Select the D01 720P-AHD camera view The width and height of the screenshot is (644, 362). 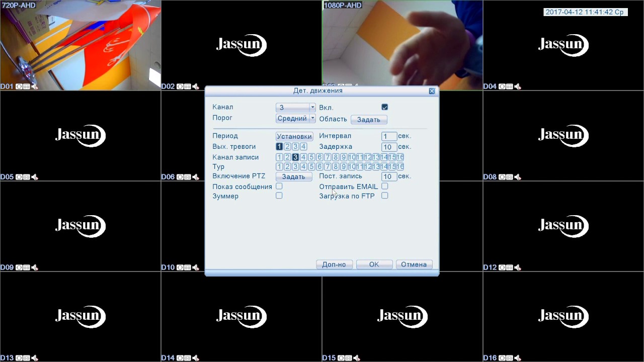(80, 45)
